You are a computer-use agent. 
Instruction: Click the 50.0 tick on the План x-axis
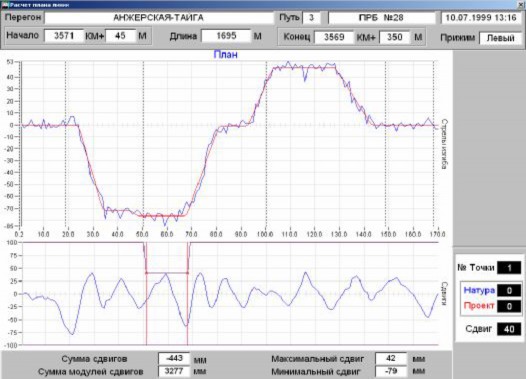142,234
